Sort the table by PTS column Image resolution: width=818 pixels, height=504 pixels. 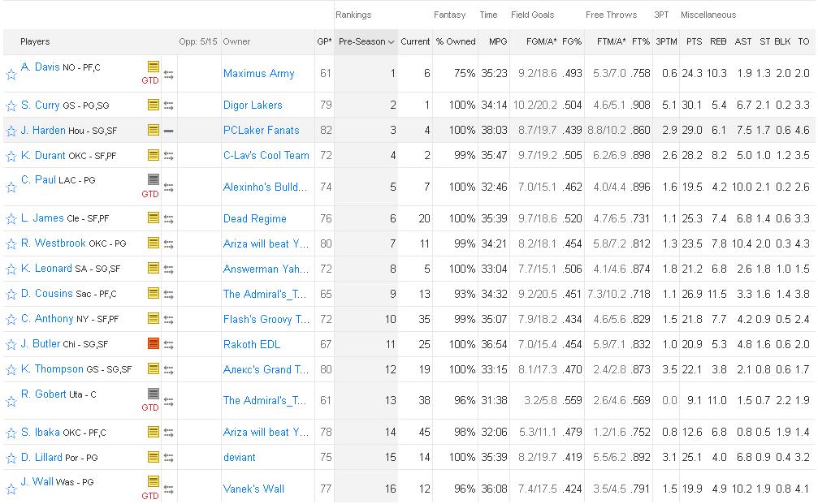tap(694, 41)
